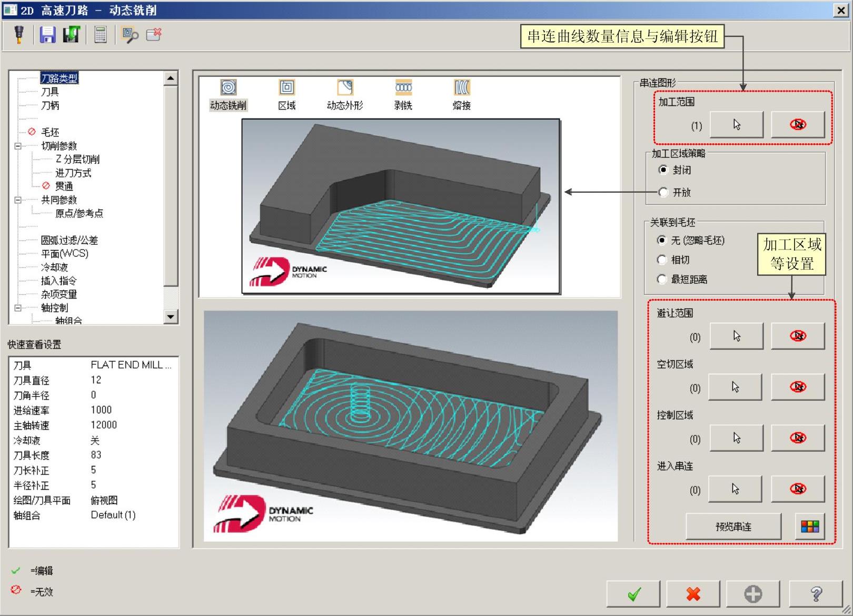
Task: Click the 预览串连 button
Action: coord(733,526)
